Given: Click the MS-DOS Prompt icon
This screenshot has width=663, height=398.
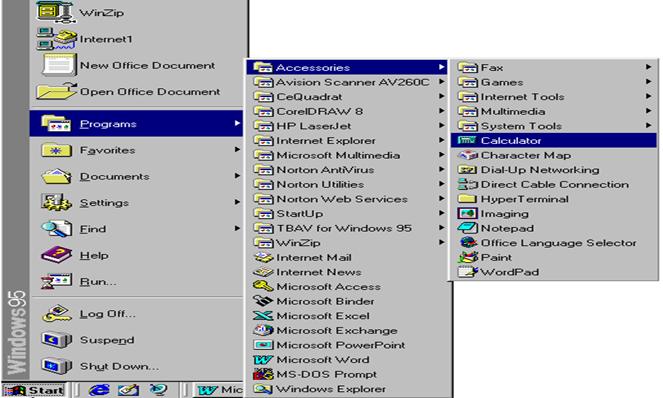Looking at the screenshot, I should point(263,374).
